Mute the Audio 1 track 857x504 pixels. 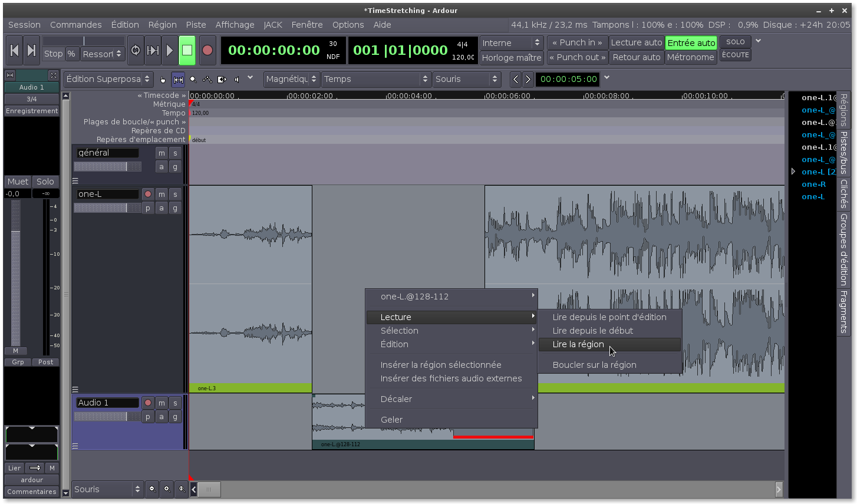click(161, 403)
